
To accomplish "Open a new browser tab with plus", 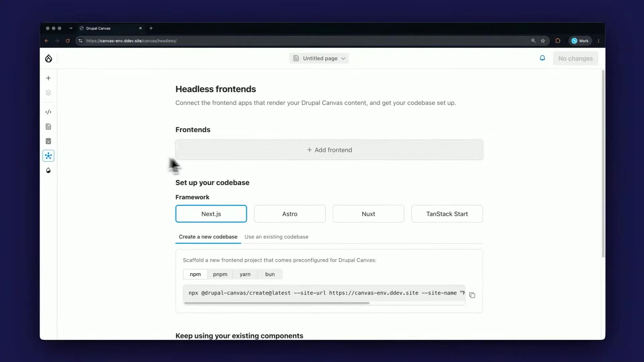I will coord(151,28).
